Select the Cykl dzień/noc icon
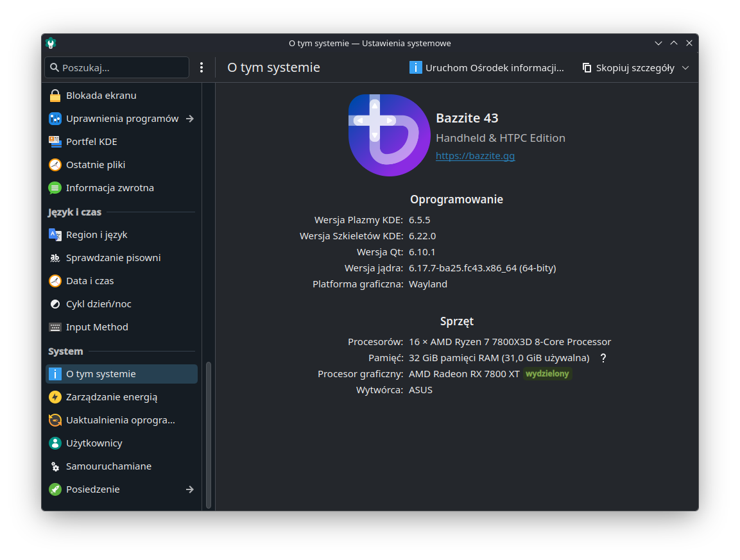Image resolution: width=740 pixels, height=560 pixels. [55, 304]
